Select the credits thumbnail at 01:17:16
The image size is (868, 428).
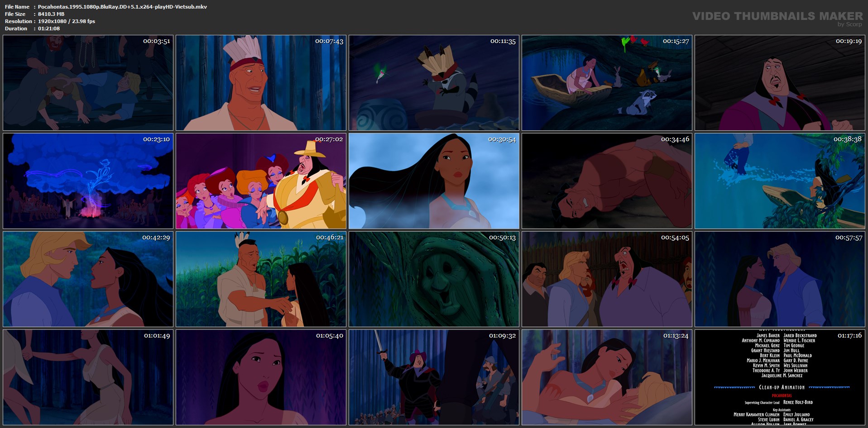tap(780, 377)
